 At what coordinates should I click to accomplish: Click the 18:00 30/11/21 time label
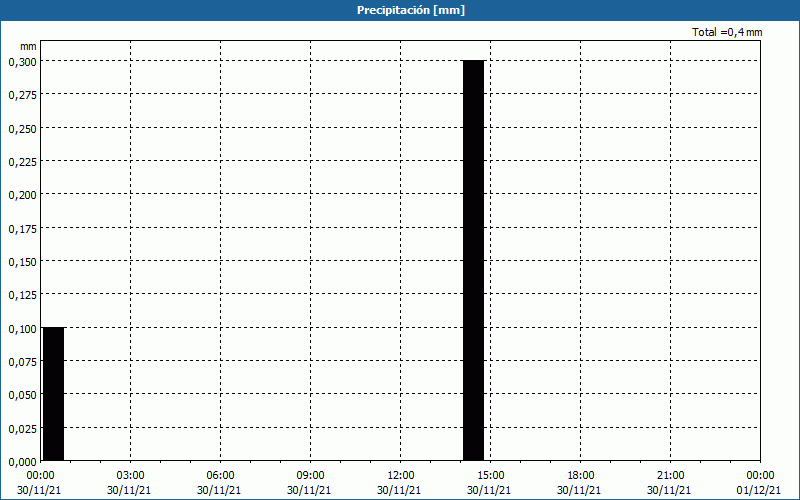(579, 483)
